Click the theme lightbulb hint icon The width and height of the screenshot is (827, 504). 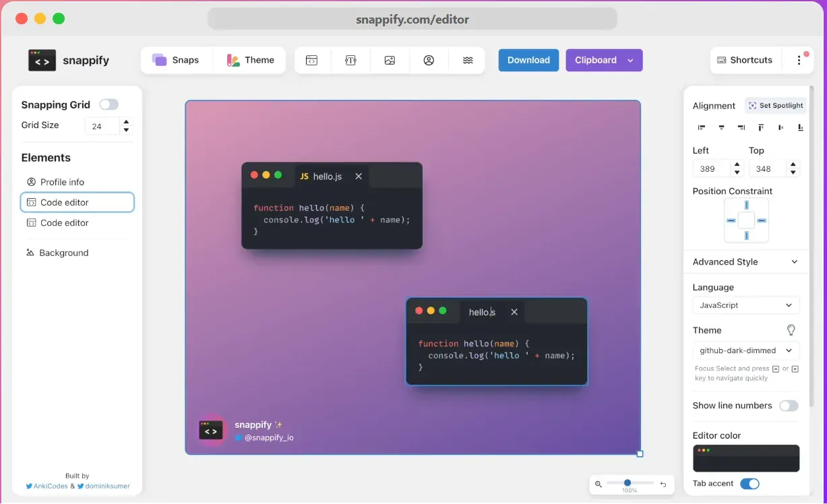(791, 330)
